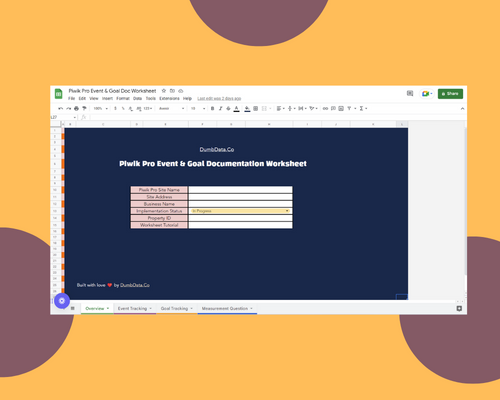Open the text rotation dropdown
Viewport: 500px width, 400px height.
(313, 108)
